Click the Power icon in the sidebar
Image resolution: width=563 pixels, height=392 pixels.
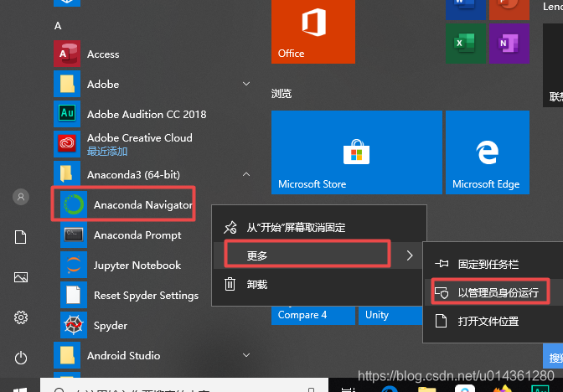(x=21, y=358)
